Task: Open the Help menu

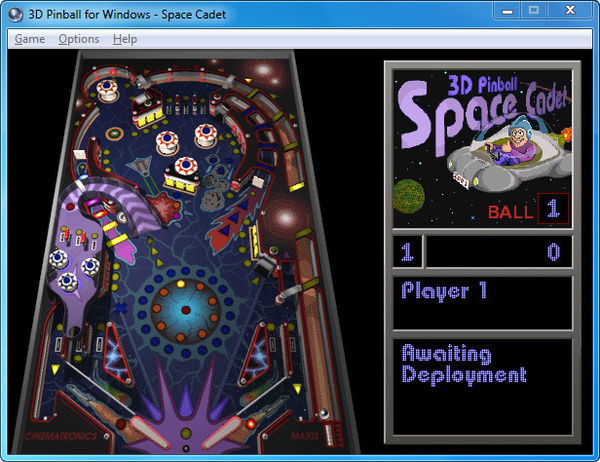Action: pyautogui.click(x=125, y=39)
